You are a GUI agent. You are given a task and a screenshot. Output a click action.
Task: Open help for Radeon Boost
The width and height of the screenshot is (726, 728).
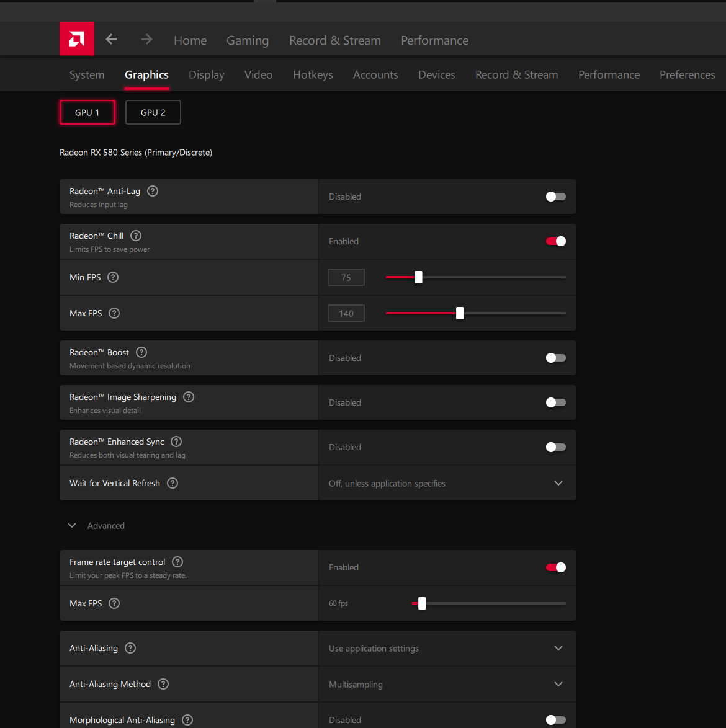pyautogui.click(x=141, y=352)
